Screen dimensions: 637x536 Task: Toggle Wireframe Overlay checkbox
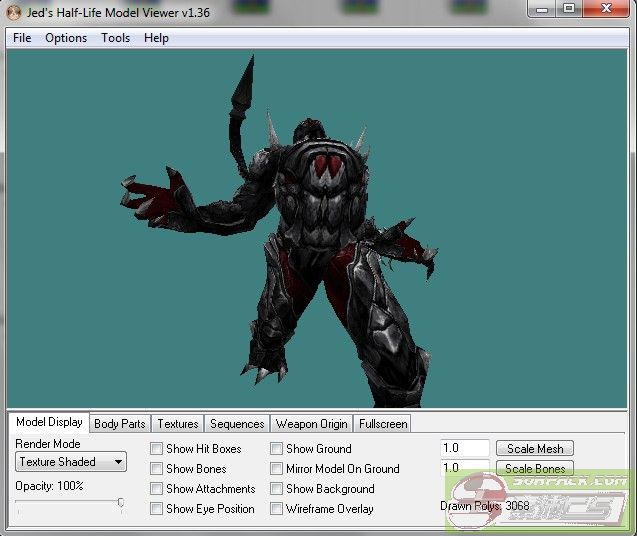277,509
